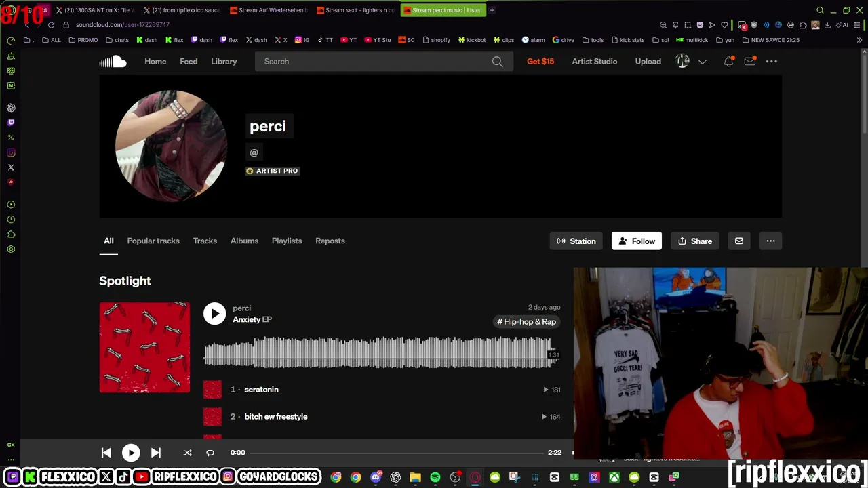Switch to the Albums tab
Screen dimensions: 868x488
pos(244,241)
